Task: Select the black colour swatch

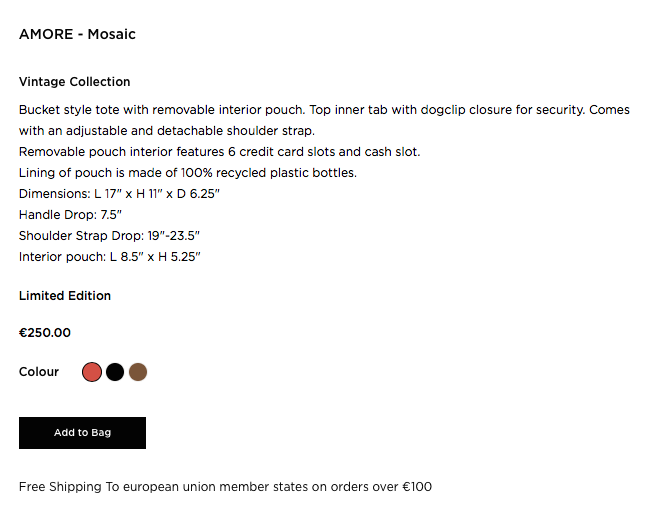Action: (x=115, y=372)
